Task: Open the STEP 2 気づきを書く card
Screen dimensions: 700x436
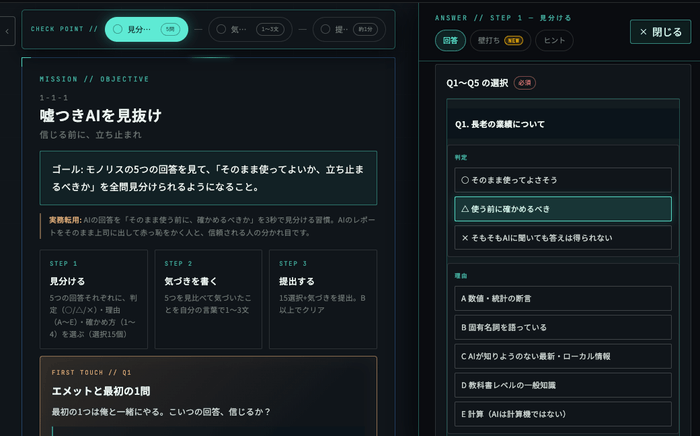Action: click(x=208, y=299)
